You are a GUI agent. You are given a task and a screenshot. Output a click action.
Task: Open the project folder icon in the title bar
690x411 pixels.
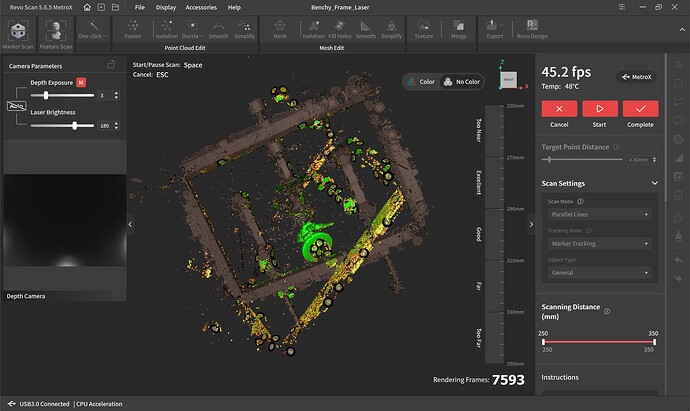click(115, 7)
